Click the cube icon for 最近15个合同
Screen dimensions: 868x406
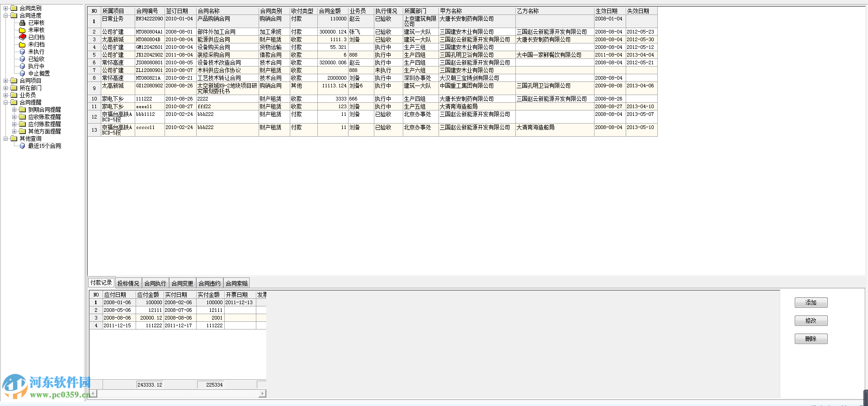[x=22, y=146]
